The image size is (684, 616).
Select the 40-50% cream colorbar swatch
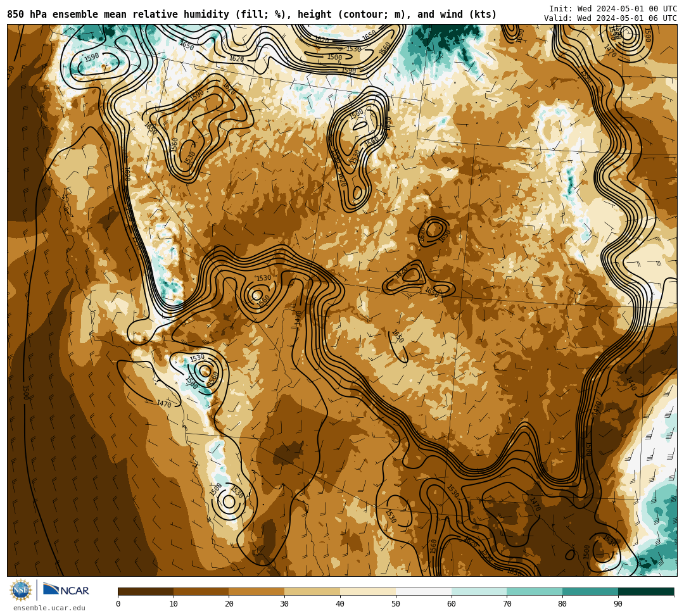pyautogui.click(x=368, y=591)
